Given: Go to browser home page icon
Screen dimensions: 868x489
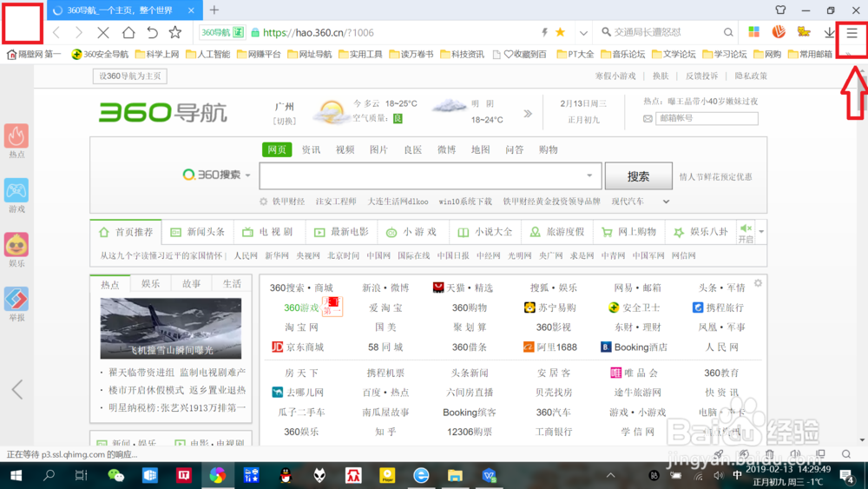Looking at the screenshot, I should [128, 33].
